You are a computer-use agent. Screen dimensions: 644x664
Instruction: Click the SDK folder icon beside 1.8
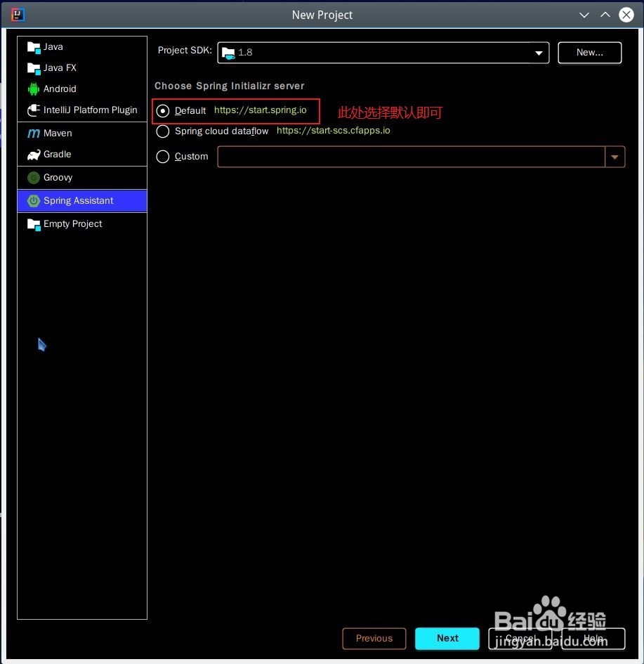point(228,53)
